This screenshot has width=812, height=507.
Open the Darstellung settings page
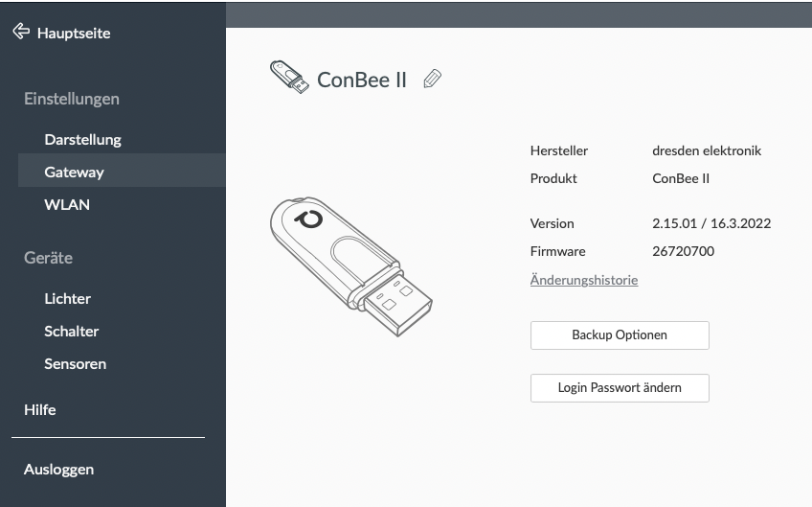point(82,139)
